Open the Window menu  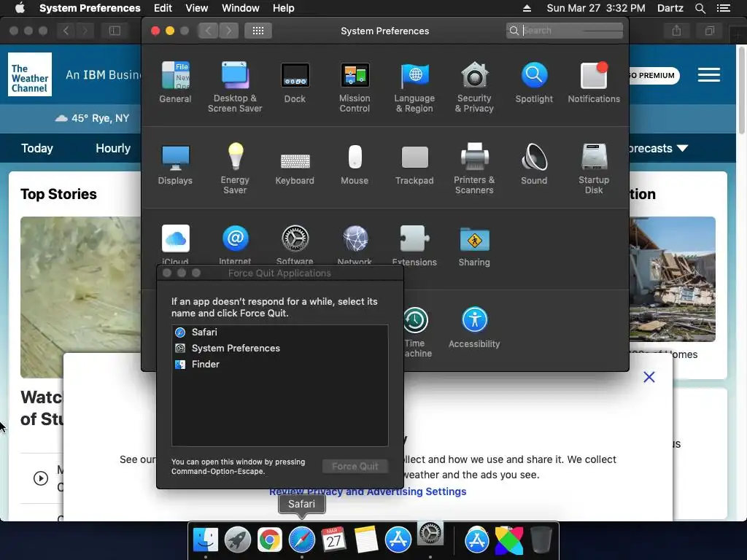241,8
